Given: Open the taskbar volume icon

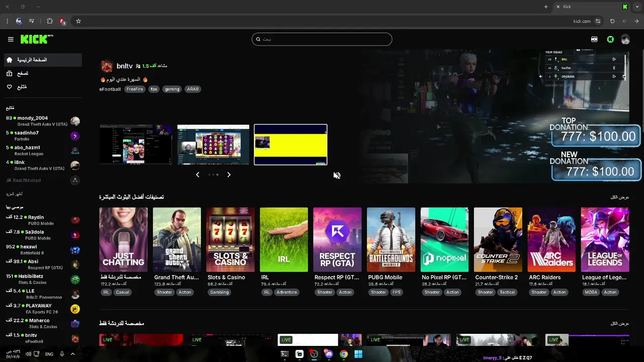Looking at the screenshot, I should (28, 354).
